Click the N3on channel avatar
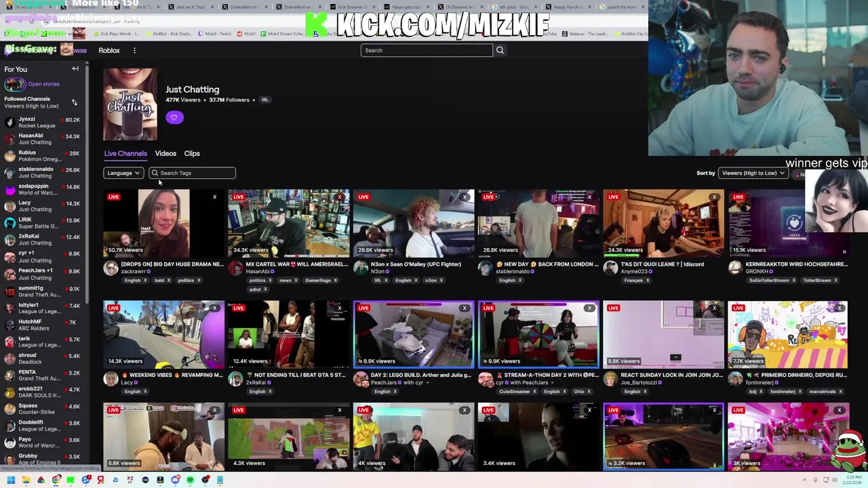Screen dimensions: 868x488 point(360,268)
